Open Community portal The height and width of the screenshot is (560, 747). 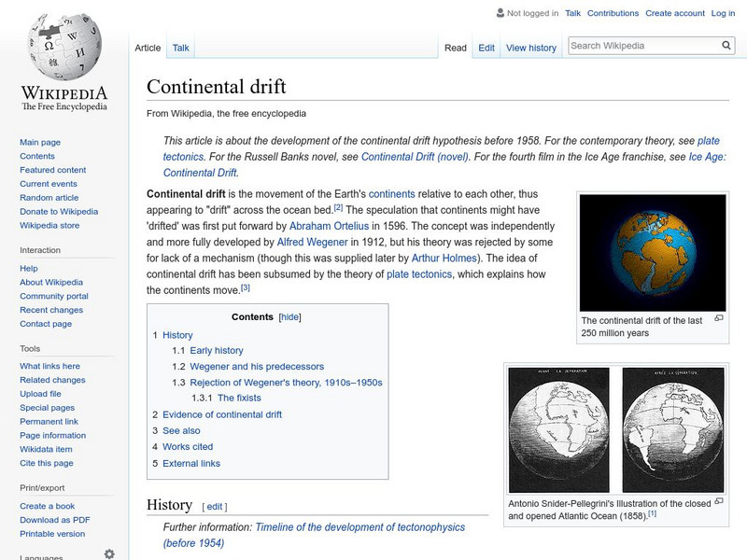pyautogui.click(x=54, y=296)
